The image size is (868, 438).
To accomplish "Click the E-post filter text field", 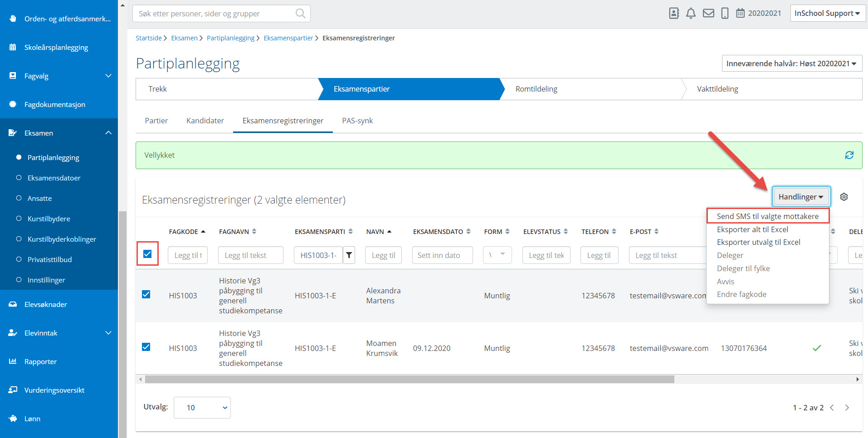I will (668, 255).
